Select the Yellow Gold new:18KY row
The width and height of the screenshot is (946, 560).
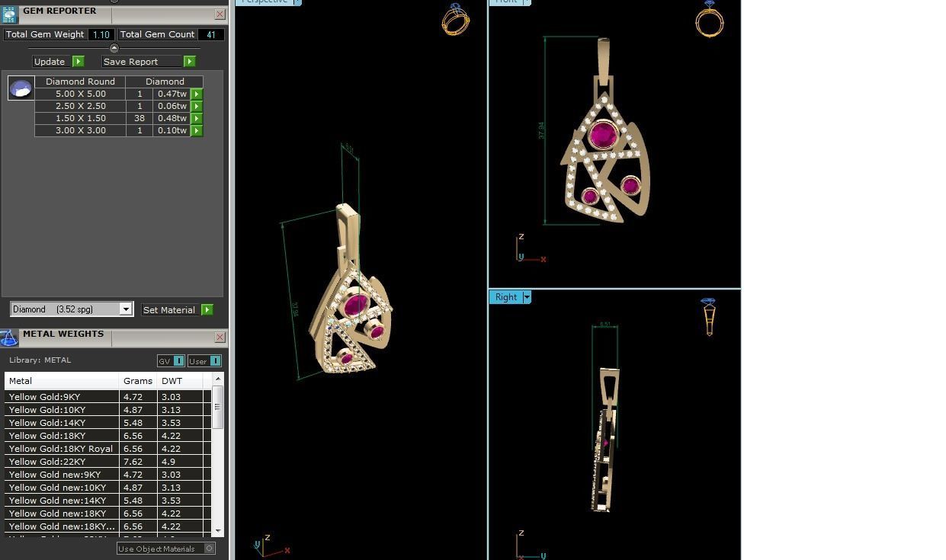click(107, 514)
